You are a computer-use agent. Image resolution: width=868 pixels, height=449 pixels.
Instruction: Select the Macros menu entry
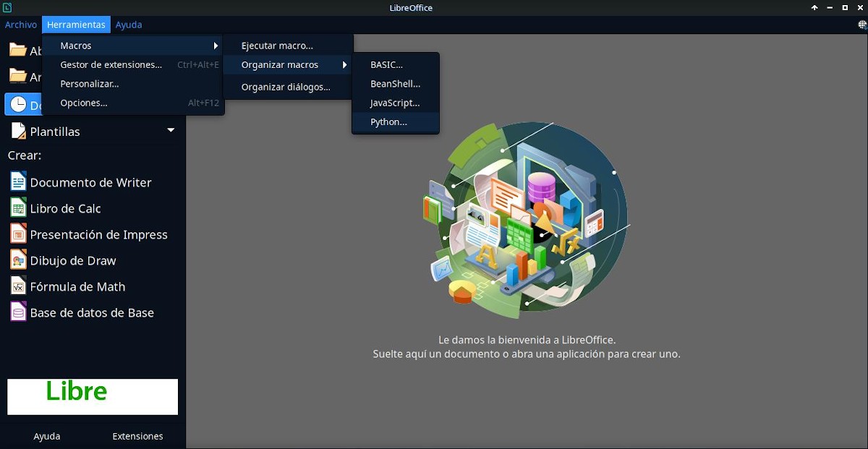click(133, 46)
